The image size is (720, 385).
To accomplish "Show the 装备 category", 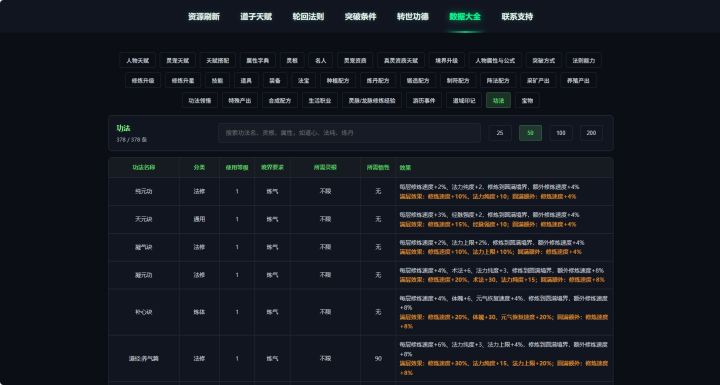I will pyautogui.click(x=275, y=80).
